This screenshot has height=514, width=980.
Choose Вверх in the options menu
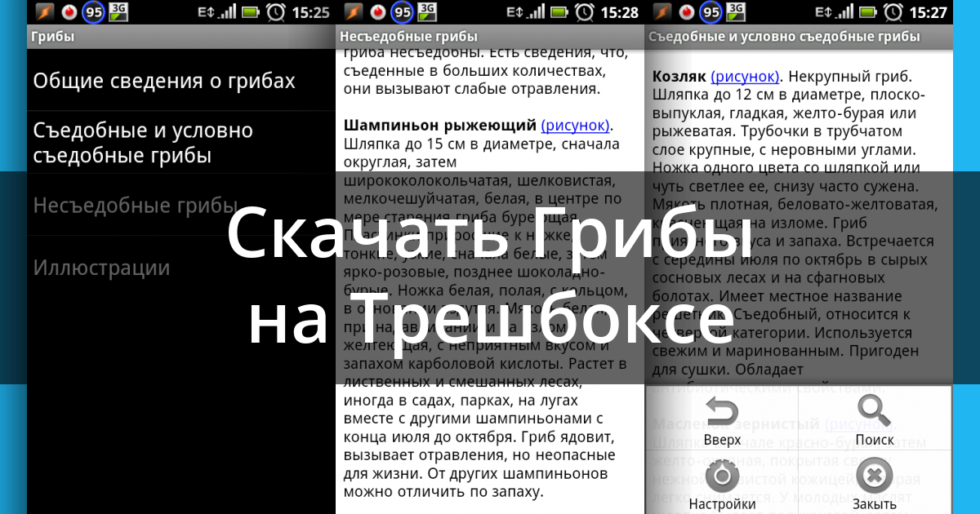(x=722, y=419)
